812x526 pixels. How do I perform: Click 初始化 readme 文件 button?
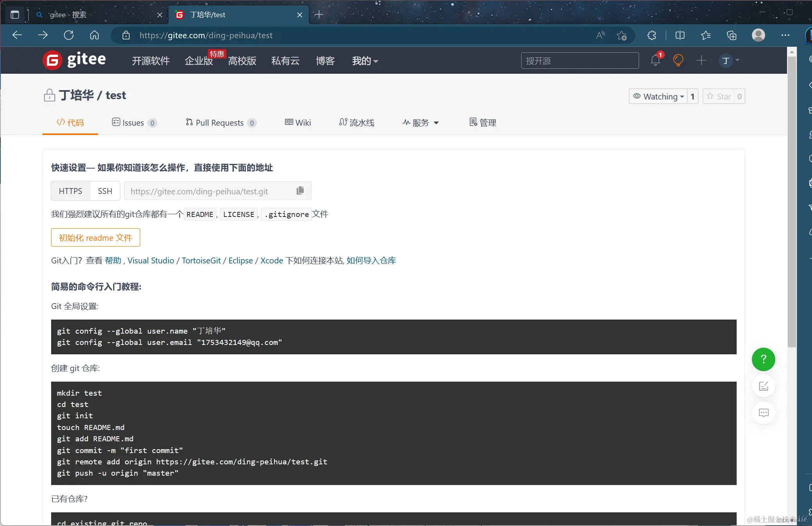coord(95,238)
